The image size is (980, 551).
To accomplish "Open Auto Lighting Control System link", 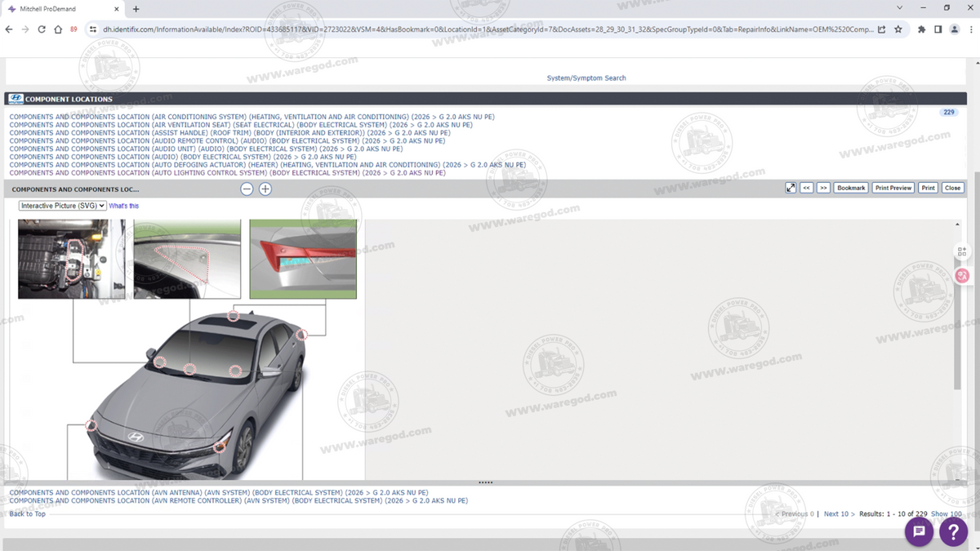I will 227,173.
